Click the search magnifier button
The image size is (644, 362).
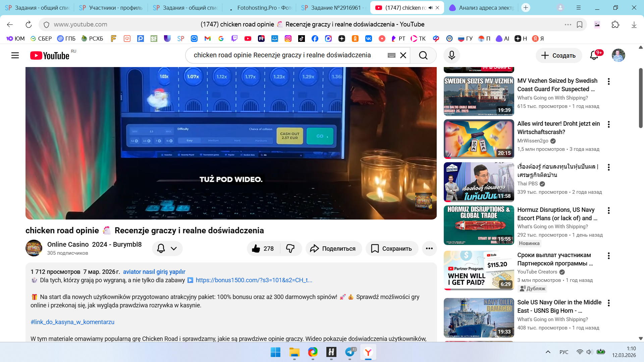pos(423,55)
